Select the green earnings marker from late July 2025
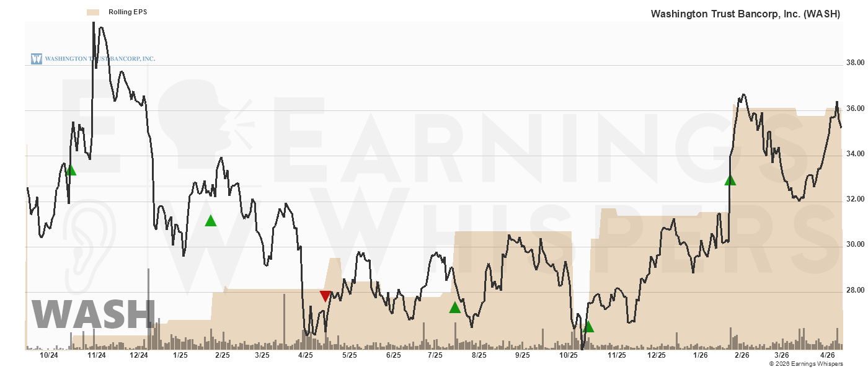The width and height of the screenshot is (868, 372). click(455, 307)
